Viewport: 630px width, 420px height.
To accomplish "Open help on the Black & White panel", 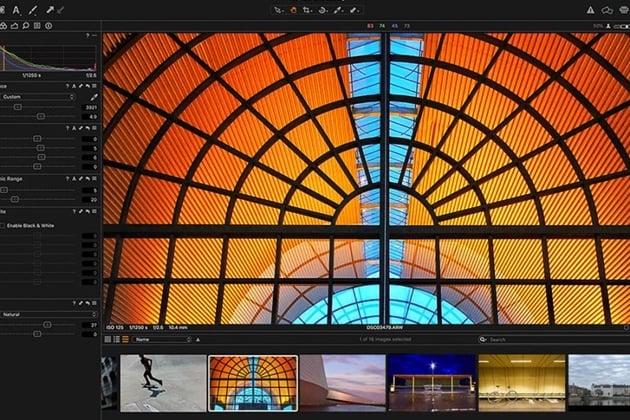I will pos(74,211).
